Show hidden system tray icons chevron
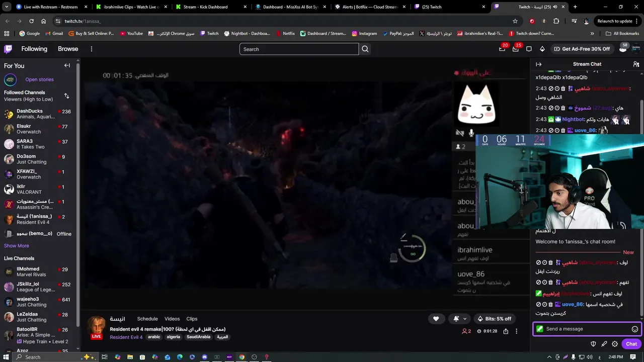The width and height of the screenshot is (644, 362). [x=549, y=357]
